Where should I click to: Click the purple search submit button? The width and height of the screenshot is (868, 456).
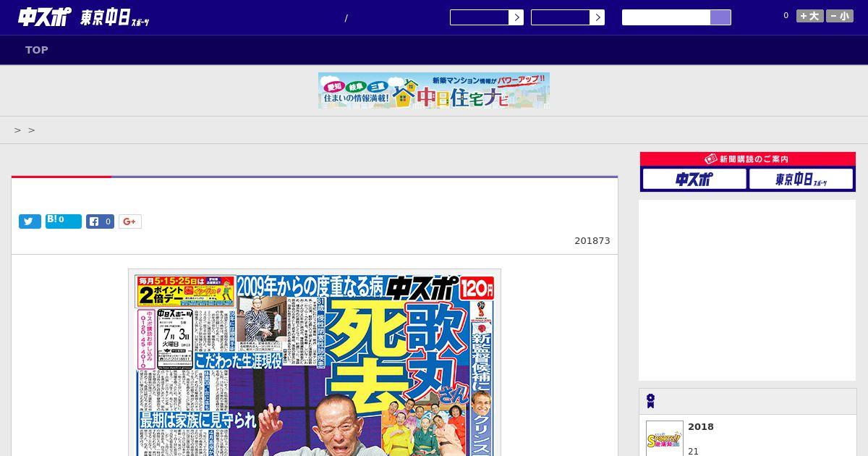(720, 17)
